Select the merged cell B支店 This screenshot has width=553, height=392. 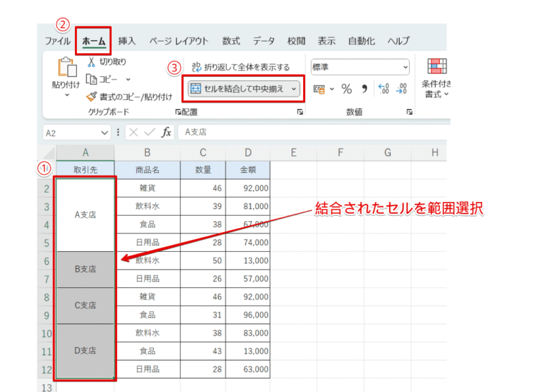click(85, 269)
